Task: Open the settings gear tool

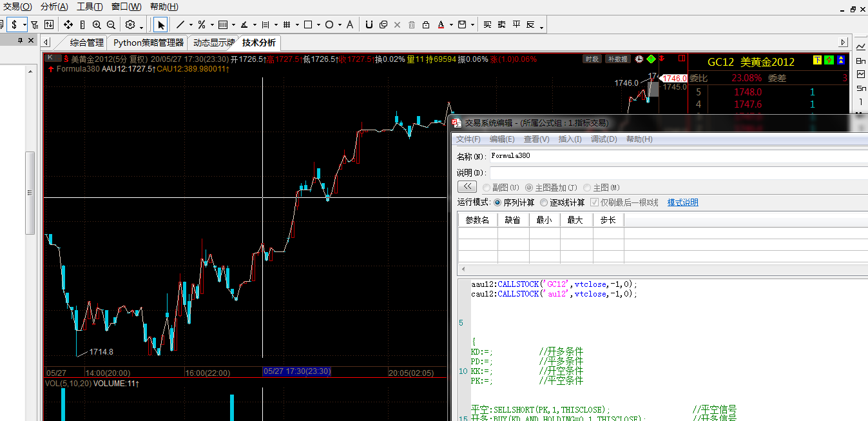Action: click(130, 24)
